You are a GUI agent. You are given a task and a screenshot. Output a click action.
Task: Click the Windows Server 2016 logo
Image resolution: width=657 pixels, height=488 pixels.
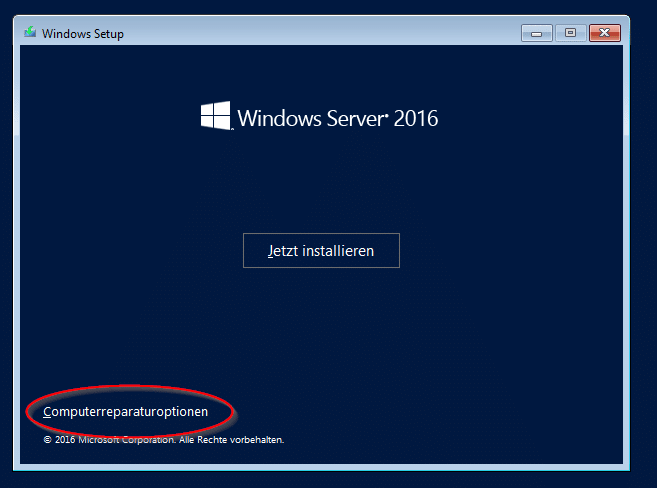(x=319, y=116)
